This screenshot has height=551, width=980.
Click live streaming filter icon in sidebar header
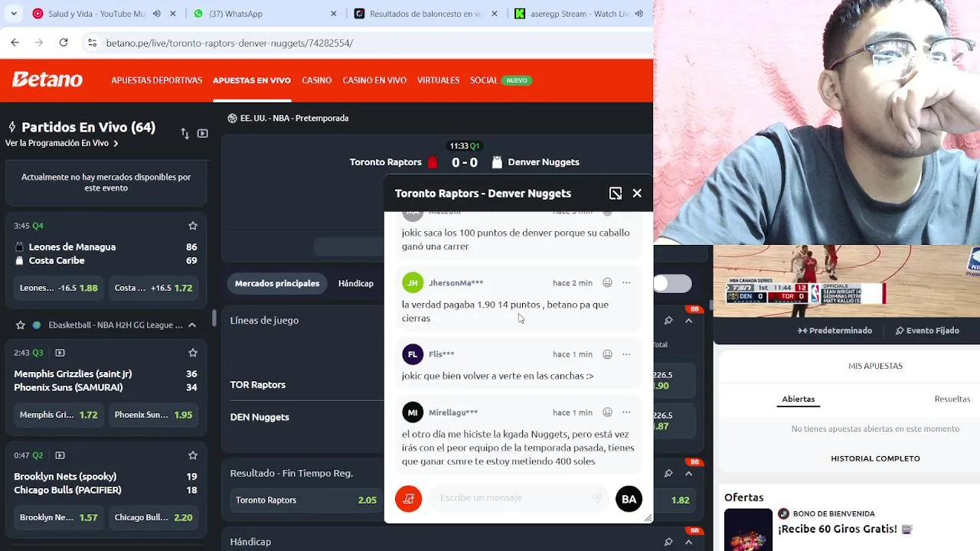click(x=202, y=133)
